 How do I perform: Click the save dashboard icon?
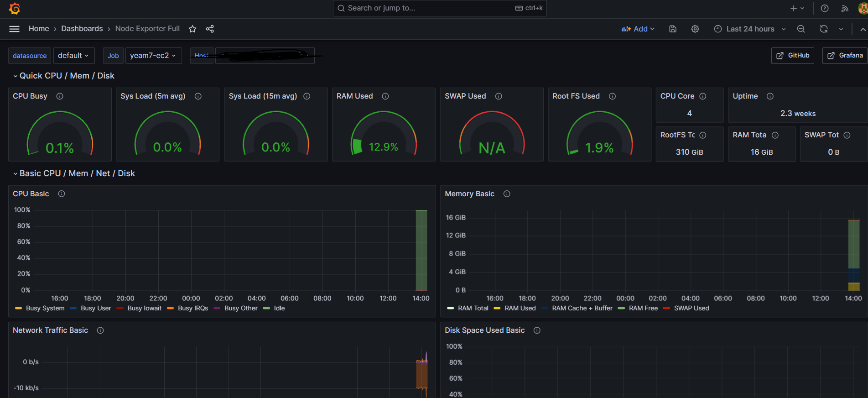673,29
